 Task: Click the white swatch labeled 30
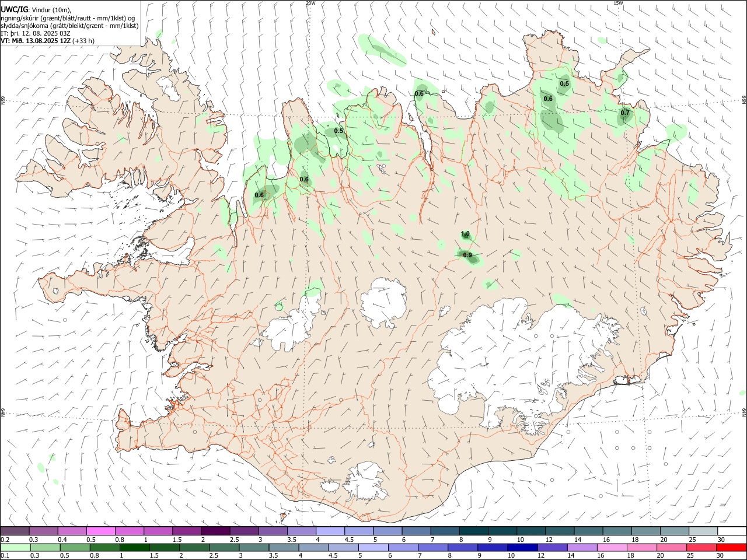pyautogui.click(x=731, y=531)
